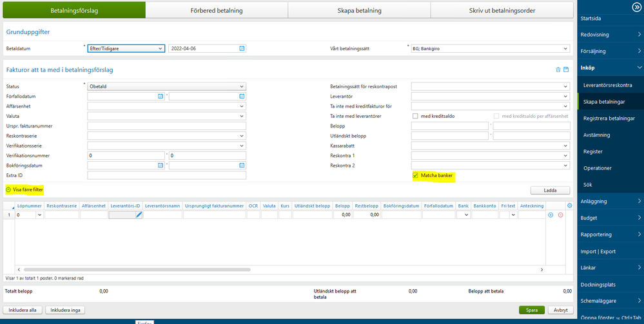The height and width of the screenshot is (324, 644).
Task: Click the red minus remove row icon
Action: [560, 214]
